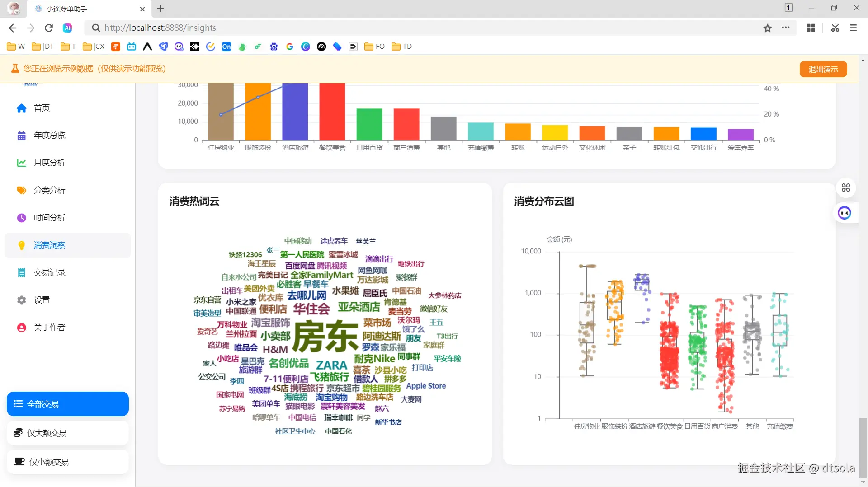
Task: Click the 酒店旅游 purple bar
Action: tap(295, 112)
